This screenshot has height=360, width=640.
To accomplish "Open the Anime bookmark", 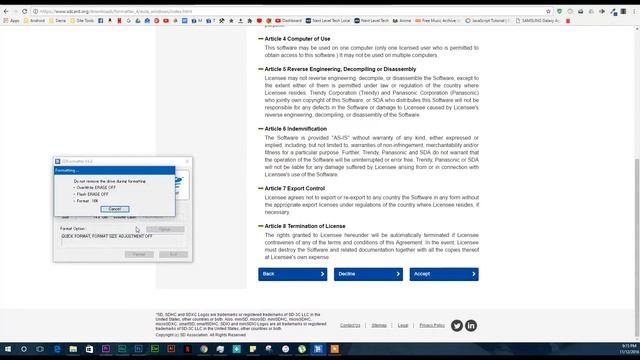I will (x=401, y=20).
